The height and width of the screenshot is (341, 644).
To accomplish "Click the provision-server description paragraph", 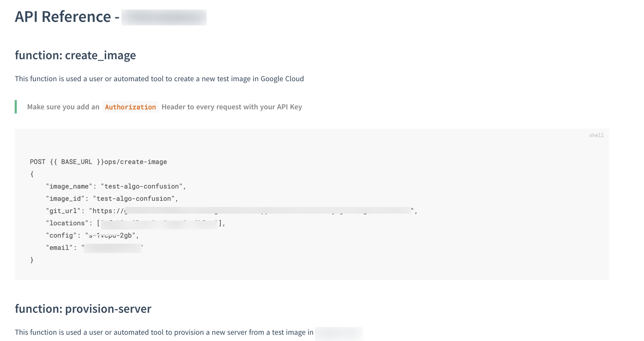I will coord(164,332).
